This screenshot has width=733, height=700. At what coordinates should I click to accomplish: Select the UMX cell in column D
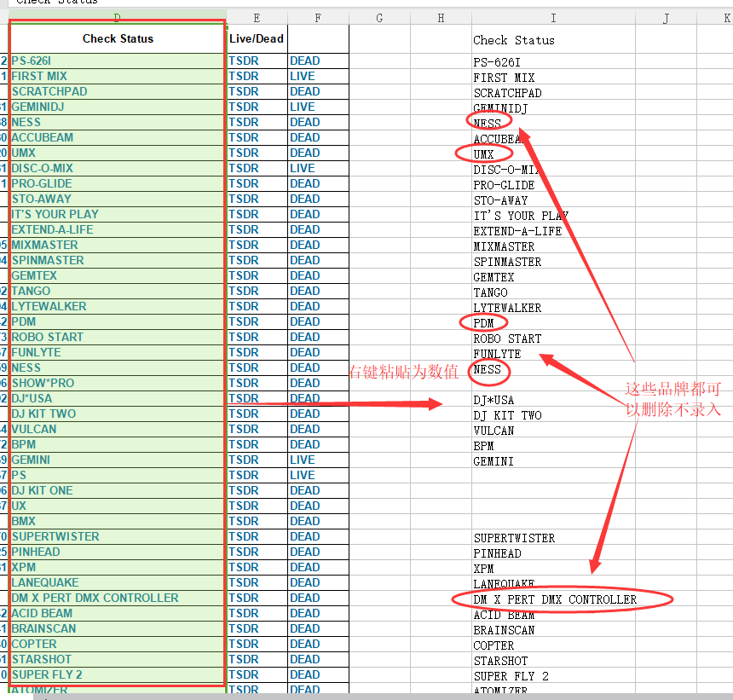point(118,153)
